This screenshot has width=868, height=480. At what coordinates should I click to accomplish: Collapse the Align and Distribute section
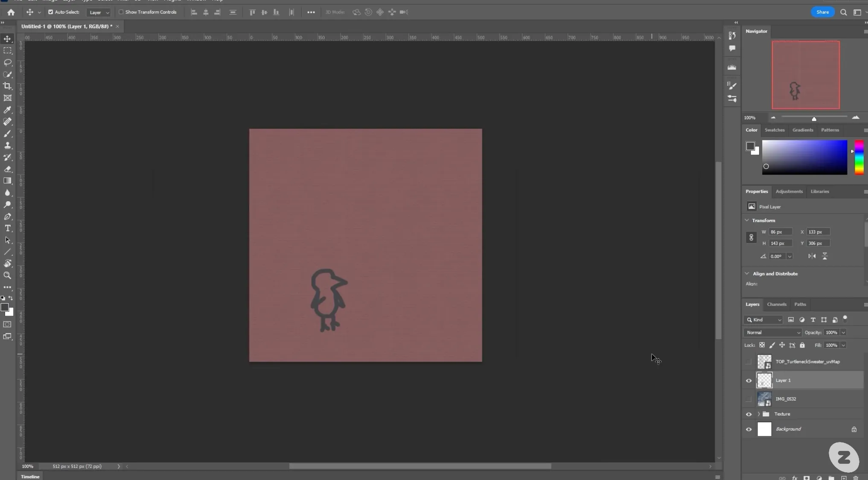747,274
